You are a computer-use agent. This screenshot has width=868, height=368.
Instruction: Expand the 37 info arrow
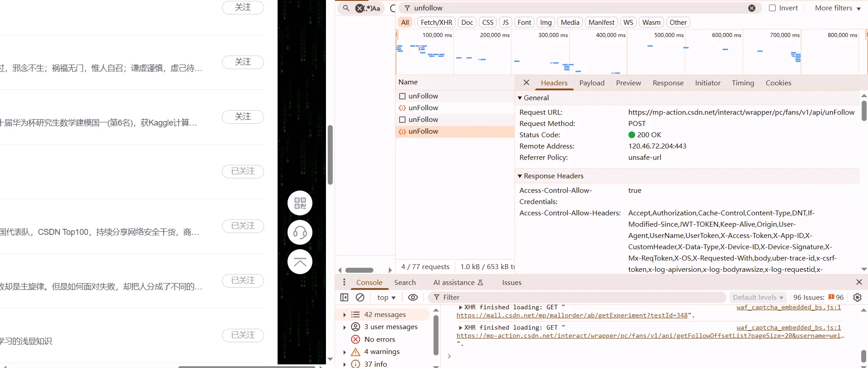(344, 364)
